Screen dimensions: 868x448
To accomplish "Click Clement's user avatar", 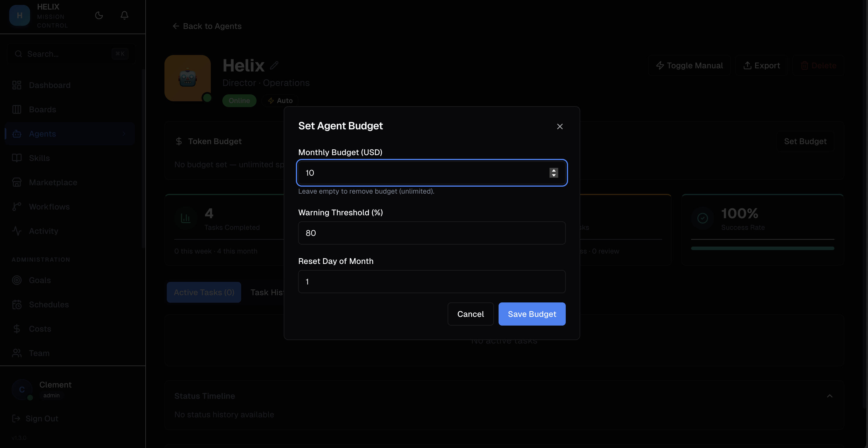I will coord(22,390).
